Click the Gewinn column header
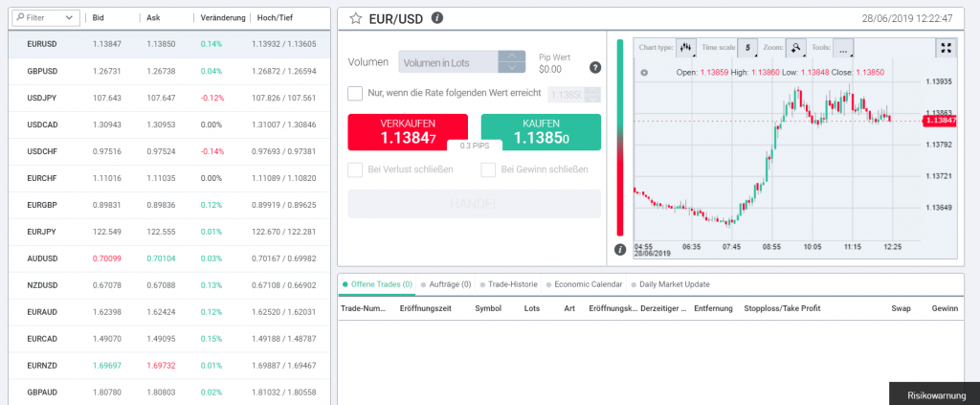 point(945,308)
